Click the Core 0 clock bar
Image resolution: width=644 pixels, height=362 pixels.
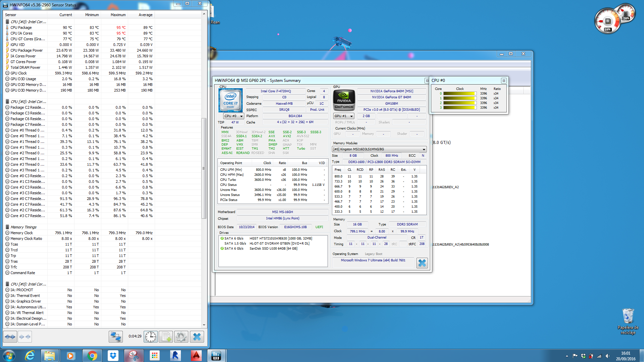point(459,94)
